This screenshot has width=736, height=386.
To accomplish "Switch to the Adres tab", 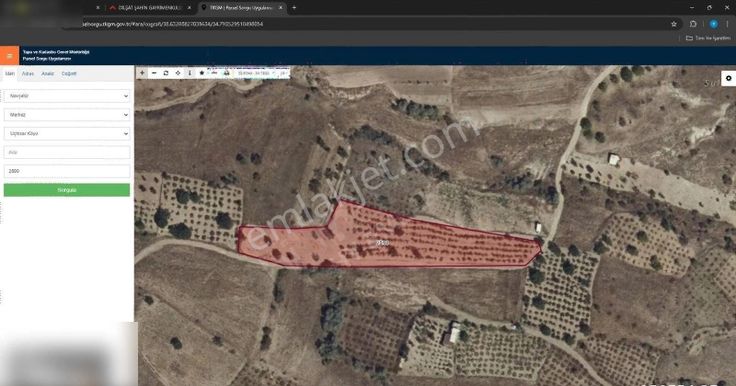I will [28, 74].
